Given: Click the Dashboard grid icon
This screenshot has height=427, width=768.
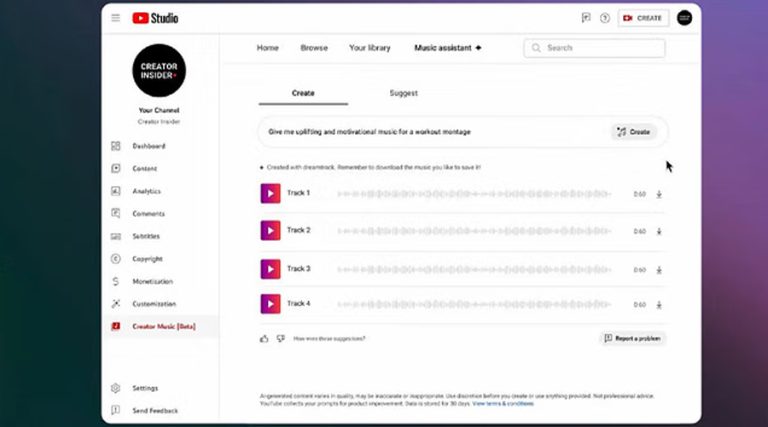Looking at the screenshot, I should point(116,146).
